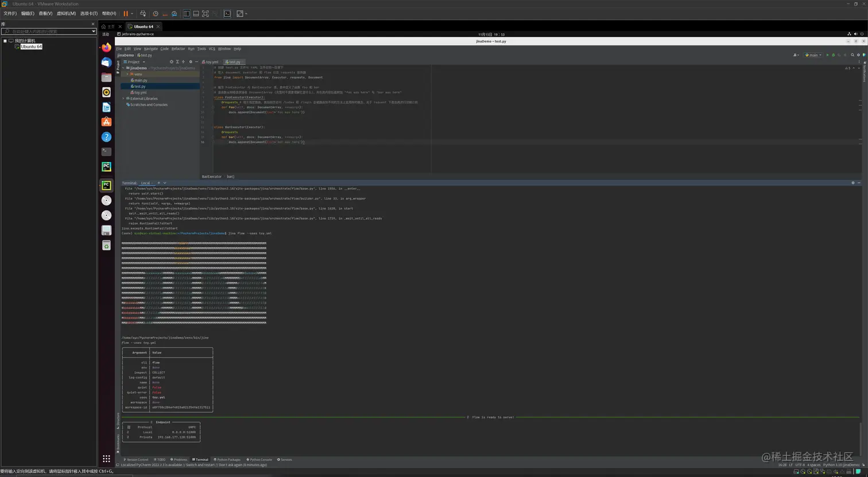This screenshot has height=477, width=868.
Task: Toggle VMware library sidebar view
Action: (187, 14)
